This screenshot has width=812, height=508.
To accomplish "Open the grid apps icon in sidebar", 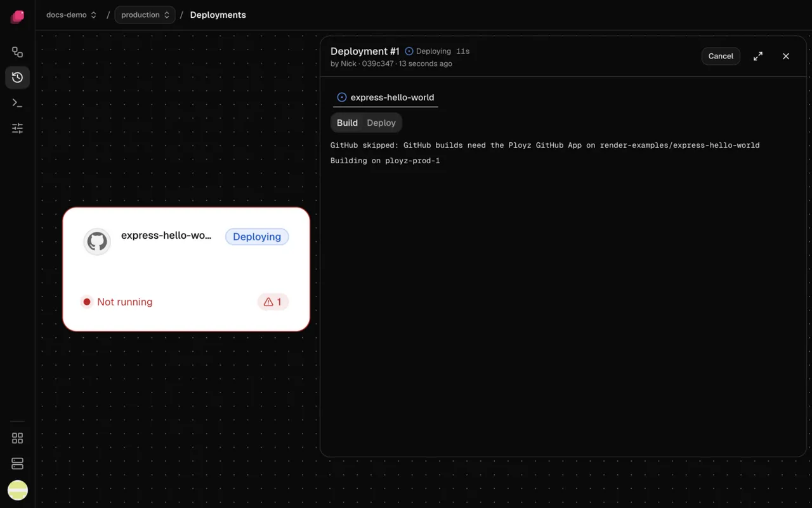I will (x=18, y=438).
